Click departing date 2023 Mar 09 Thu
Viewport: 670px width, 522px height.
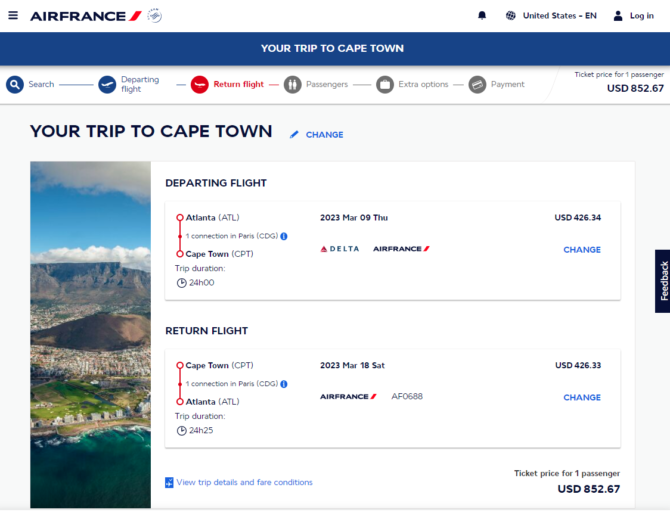[354, 217]
